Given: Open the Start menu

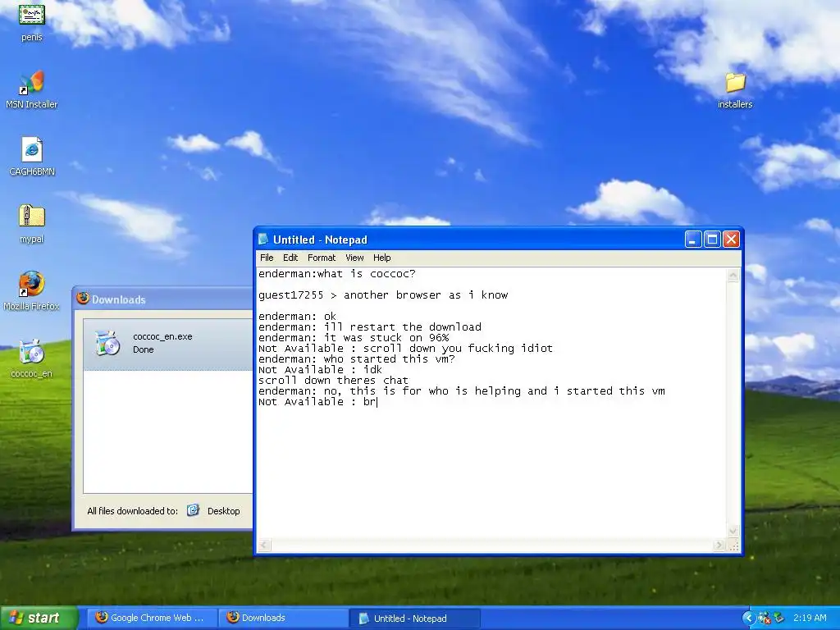Looking at the screenshot, I should (x=39, y=618).
